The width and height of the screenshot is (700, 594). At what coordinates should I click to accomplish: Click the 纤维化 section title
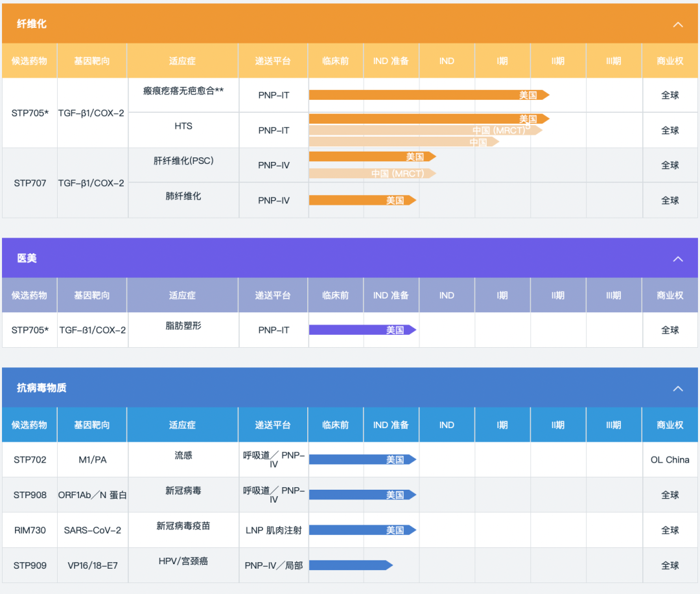point(31,24)
